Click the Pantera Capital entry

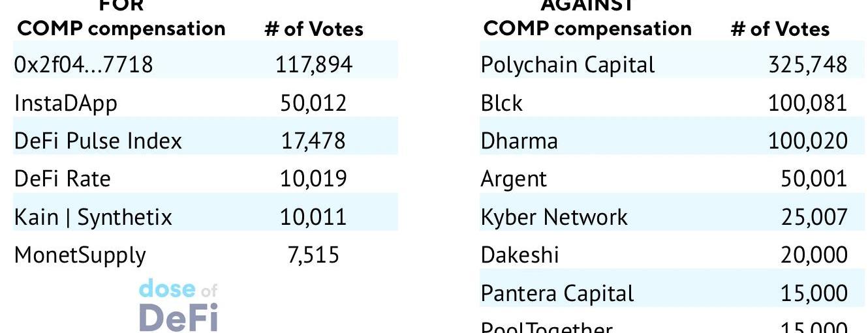pos(557,293)
